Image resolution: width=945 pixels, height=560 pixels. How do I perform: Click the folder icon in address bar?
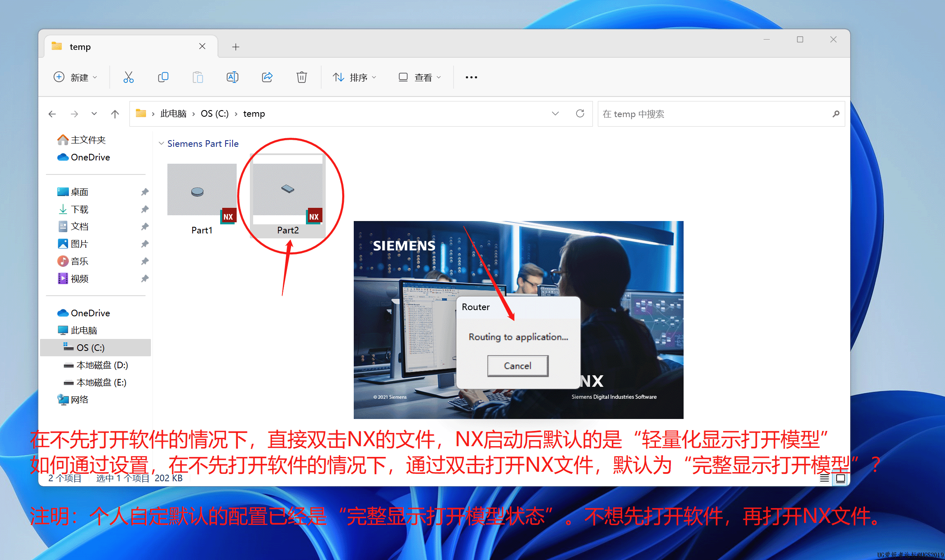141,113
